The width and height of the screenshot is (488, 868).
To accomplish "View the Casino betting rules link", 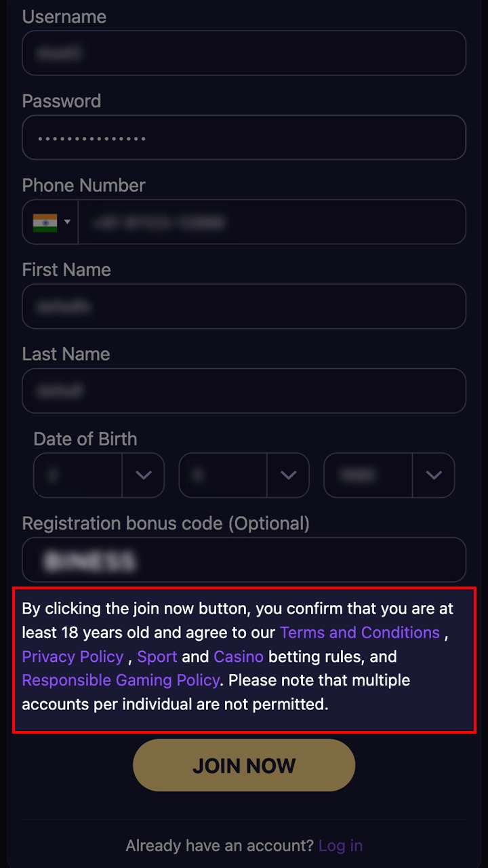I will click(239, 656).
